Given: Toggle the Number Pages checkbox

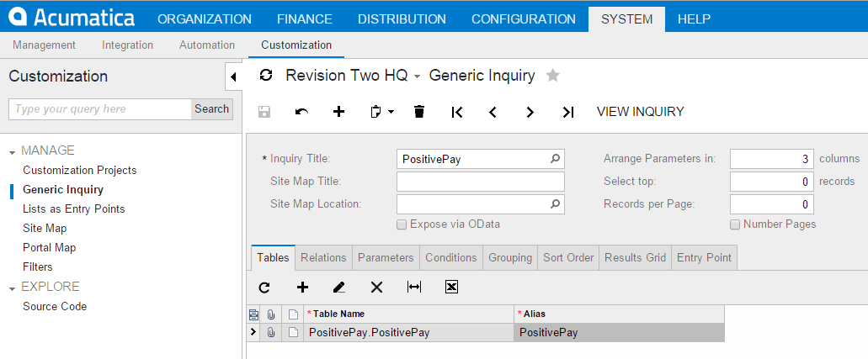Looking at the screenshot, I should click(x=735, y=224).
